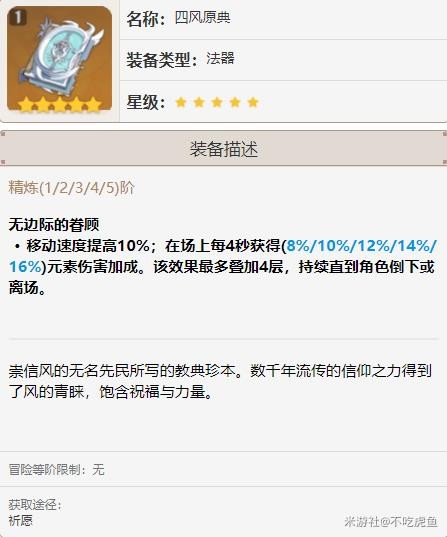Click the weapon name 四风原典 text
This screenshot has height=537, width=447.
[x=202, y=17]
